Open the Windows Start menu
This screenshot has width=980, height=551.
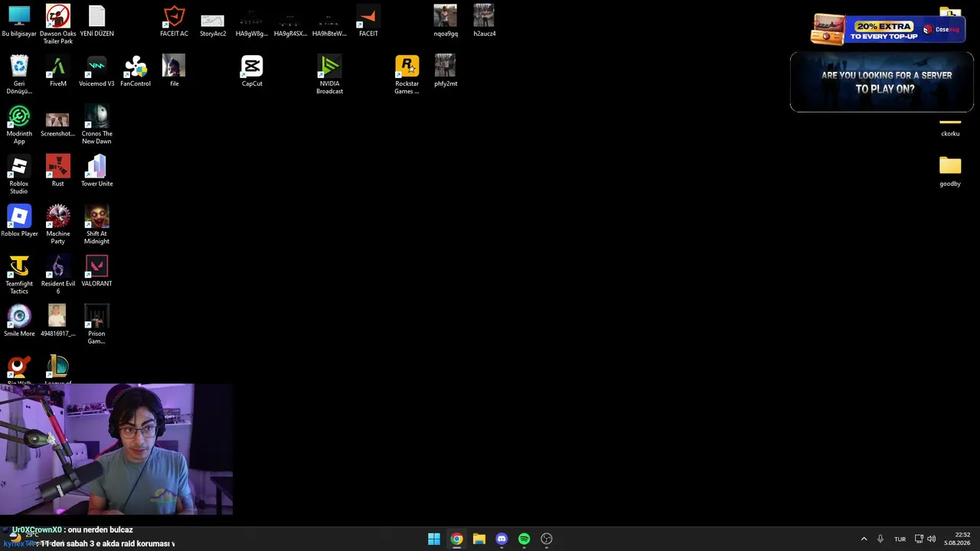click(x=434, y=539)
